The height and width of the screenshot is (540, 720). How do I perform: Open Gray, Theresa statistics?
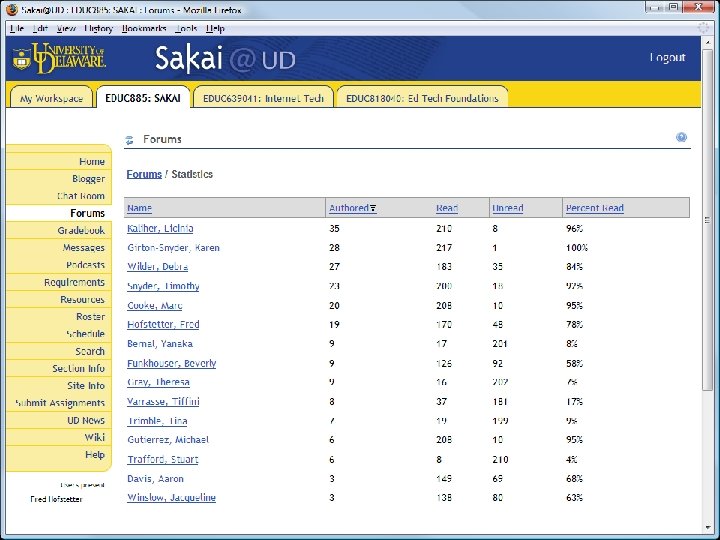click(x=158, y=382)
